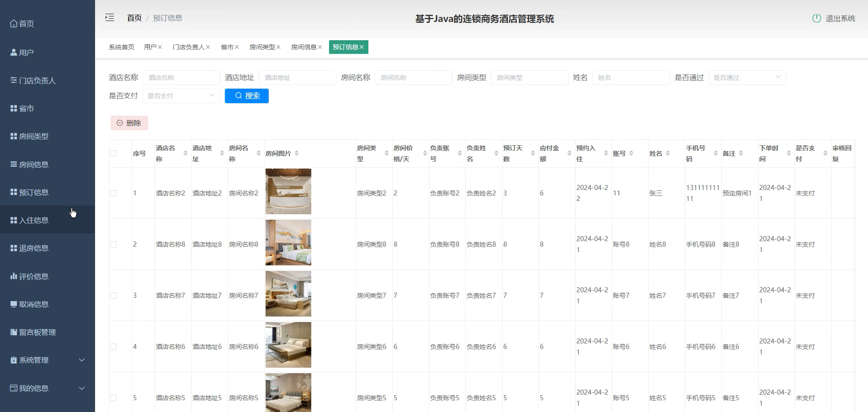Focus the 酒店名称 search input
Screen dimensions: 868x412
[181, 78]
